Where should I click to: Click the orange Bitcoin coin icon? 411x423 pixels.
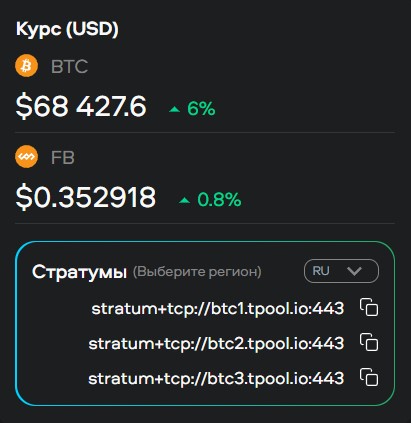(26, 66)
